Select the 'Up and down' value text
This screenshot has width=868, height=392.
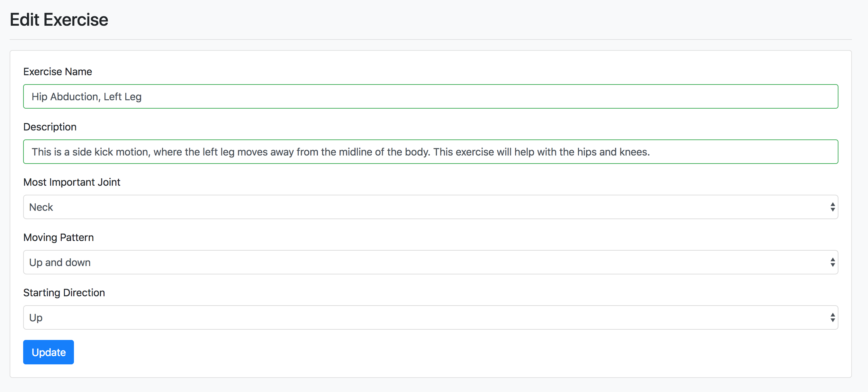[60, 262]
